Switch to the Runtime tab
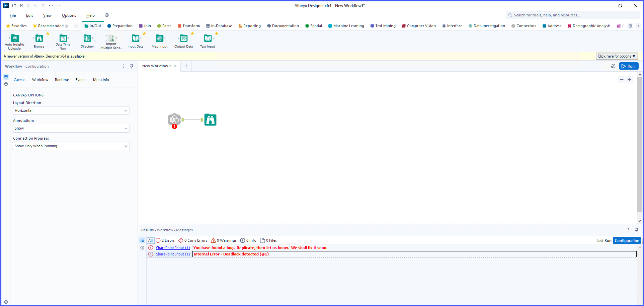 click(62, 80)
